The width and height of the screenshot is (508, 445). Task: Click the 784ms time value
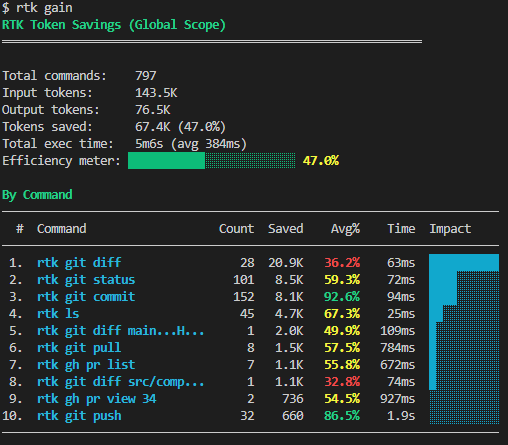[x=398, y=348]
